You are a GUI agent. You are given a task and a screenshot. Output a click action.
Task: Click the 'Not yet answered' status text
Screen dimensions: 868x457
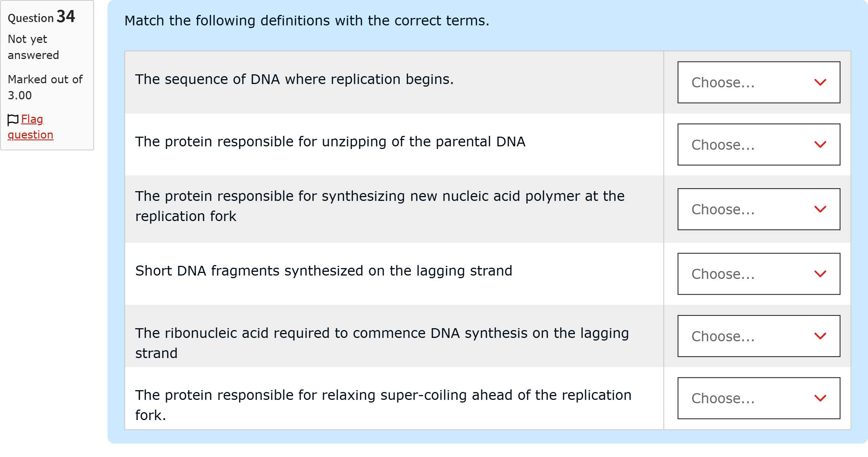click(33, 47)
